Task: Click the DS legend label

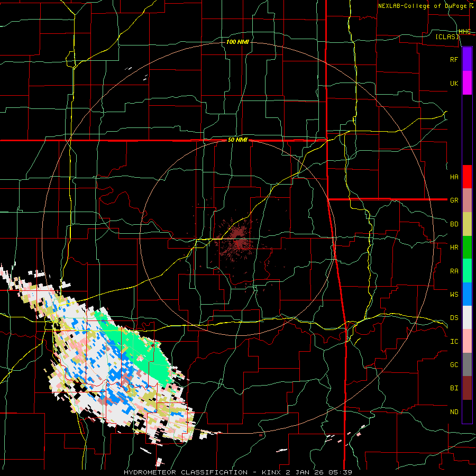Action: click(454, 318)
